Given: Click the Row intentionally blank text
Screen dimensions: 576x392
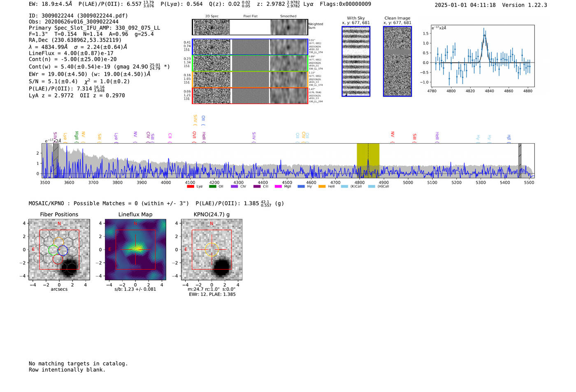Looking at the screenshot, I should (67, 370).
